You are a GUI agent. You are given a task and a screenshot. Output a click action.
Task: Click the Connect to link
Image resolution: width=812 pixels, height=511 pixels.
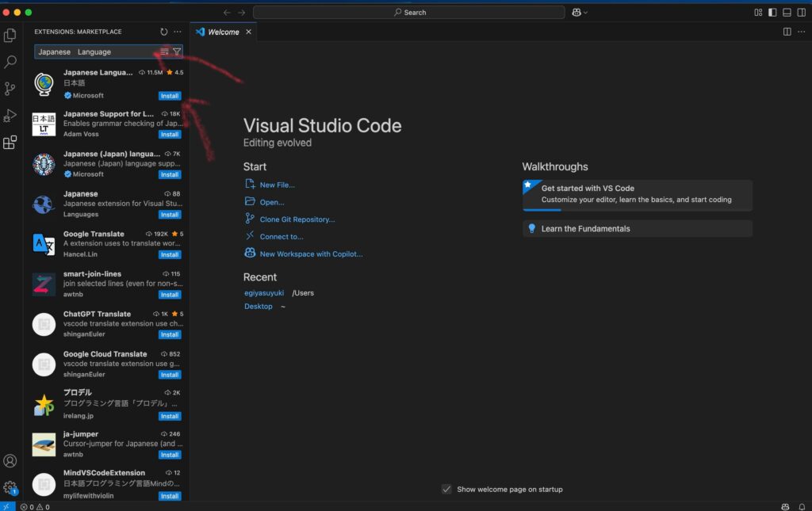(x=282, y=236)
